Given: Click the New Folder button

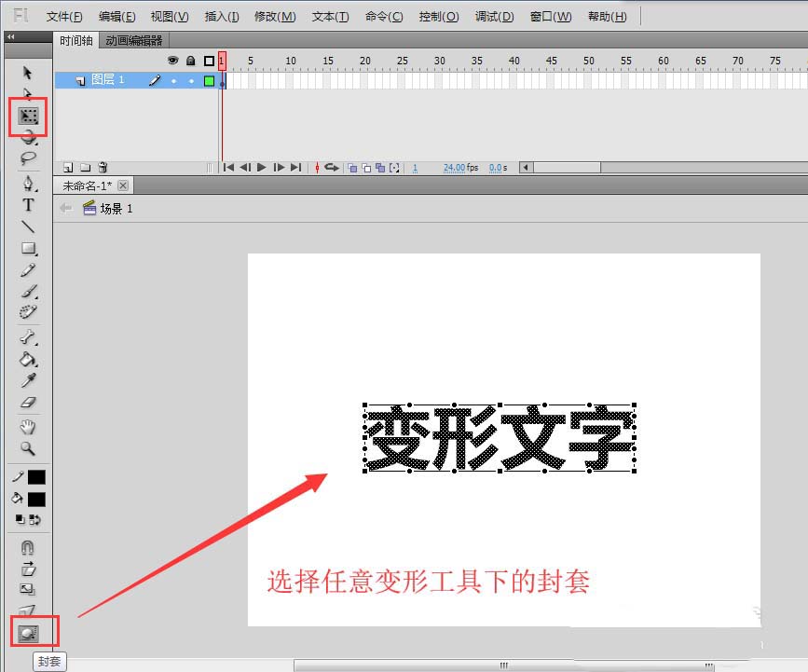Looking at the screenshot, I should point(86,168).
